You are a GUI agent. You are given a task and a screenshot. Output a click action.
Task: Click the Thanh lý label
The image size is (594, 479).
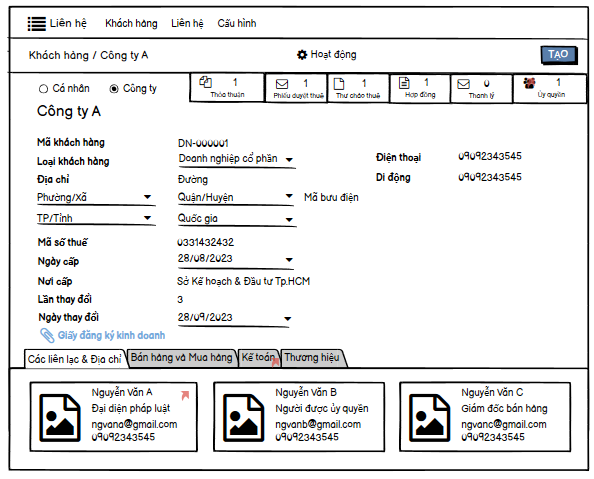pyautogui.click(x=481, y=95)
